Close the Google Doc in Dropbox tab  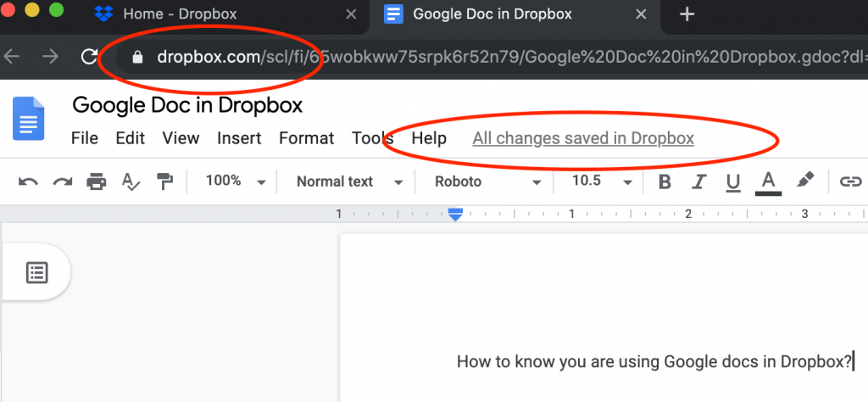[641, 14]
